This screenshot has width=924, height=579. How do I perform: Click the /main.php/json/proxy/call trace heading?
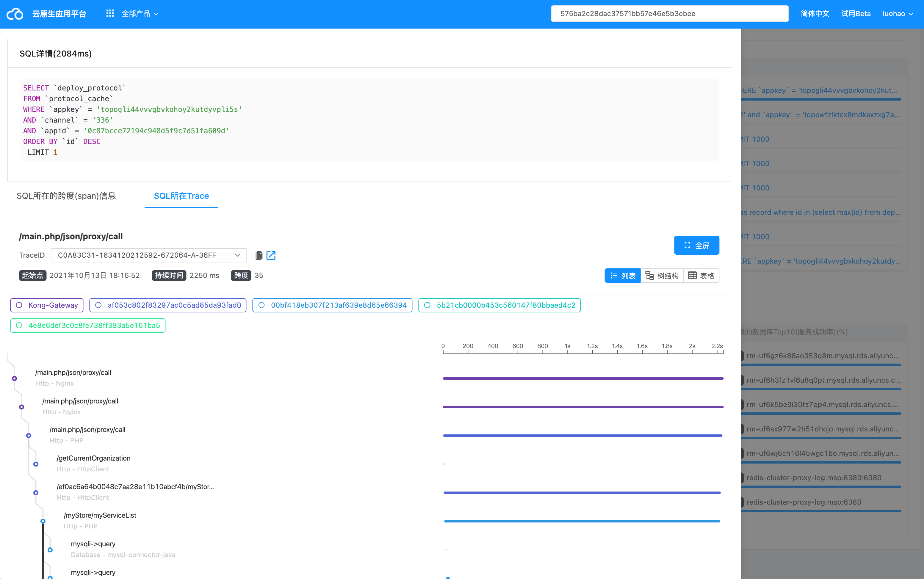pyautogui.click(x=71, y=236)
